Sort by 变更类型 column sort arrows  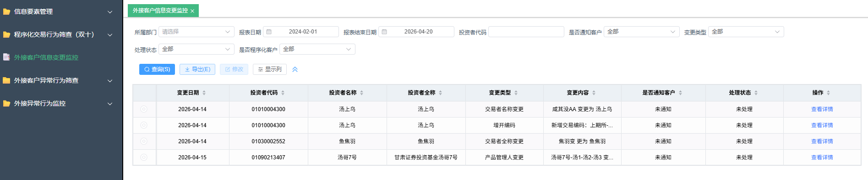tap(516, 93)
